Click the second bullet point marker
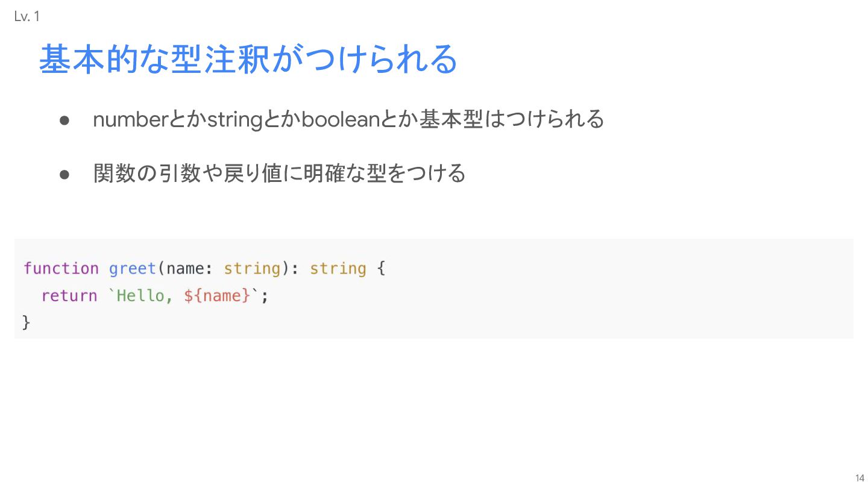Viewport: 868px width, 488px height. pyautogui.click(x=66, y=175)
